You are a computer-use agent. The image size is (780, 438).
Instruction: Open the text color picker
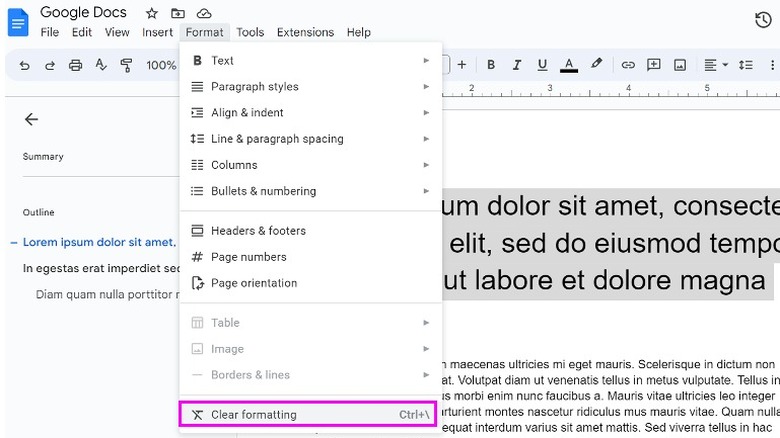tap(569, 65)
